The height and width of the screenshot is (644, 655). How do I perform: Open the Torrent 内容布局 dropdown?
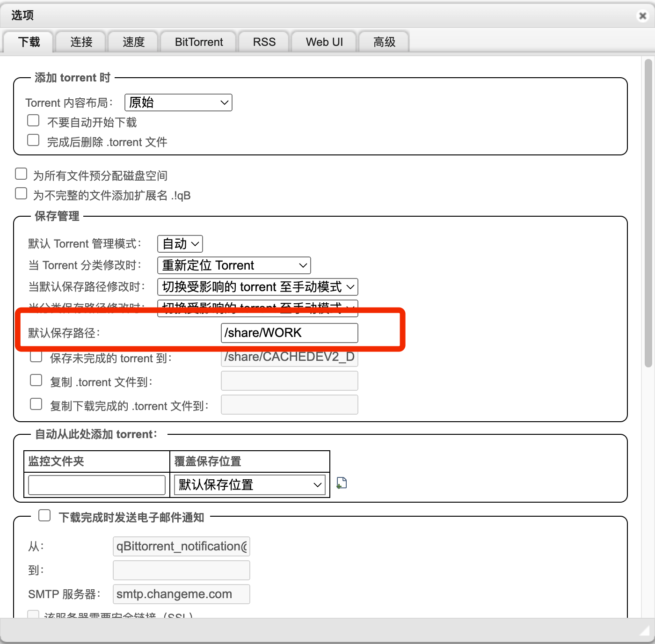[178, 102]
